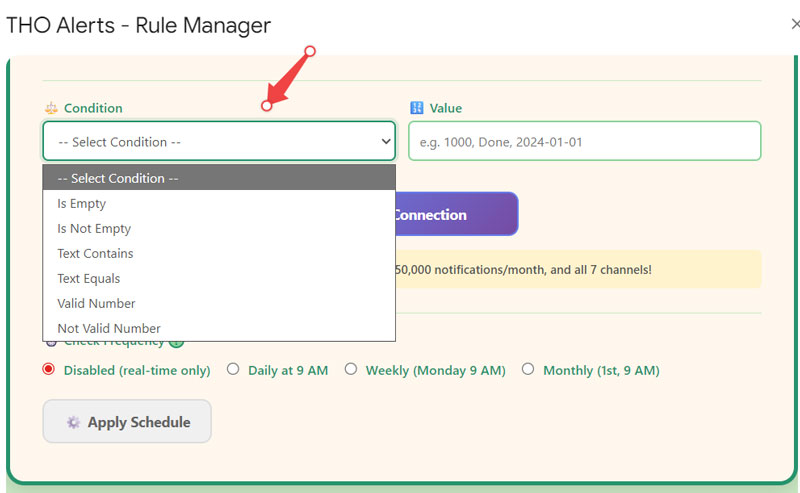The image size is (800, 493).
Task: Choose 'Not Valid Number' option
Action: coord(219,328)
